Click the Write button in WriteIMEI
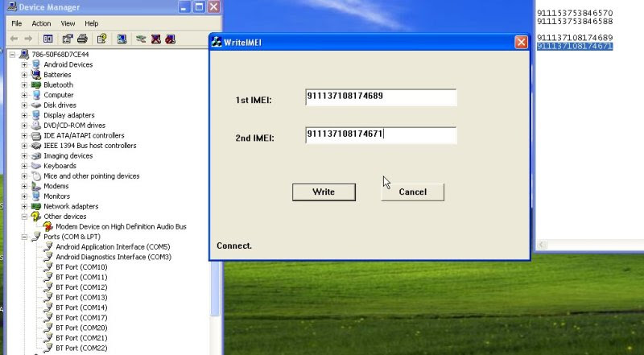The image size is (644, 355). point(324,192)
